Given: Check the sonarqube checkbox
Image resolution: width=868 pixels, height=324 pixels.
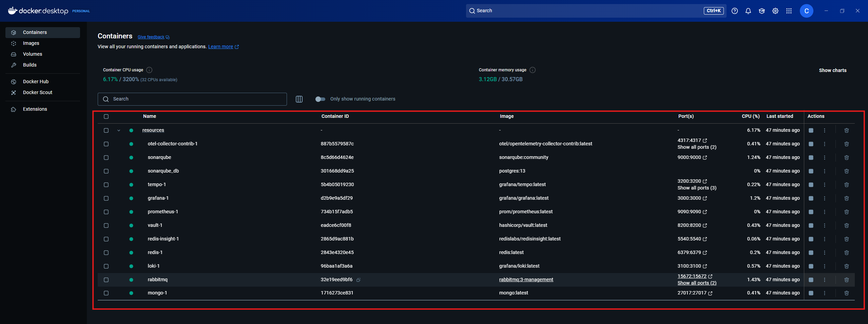Looking at the screenshot, I should pos(106,158).
